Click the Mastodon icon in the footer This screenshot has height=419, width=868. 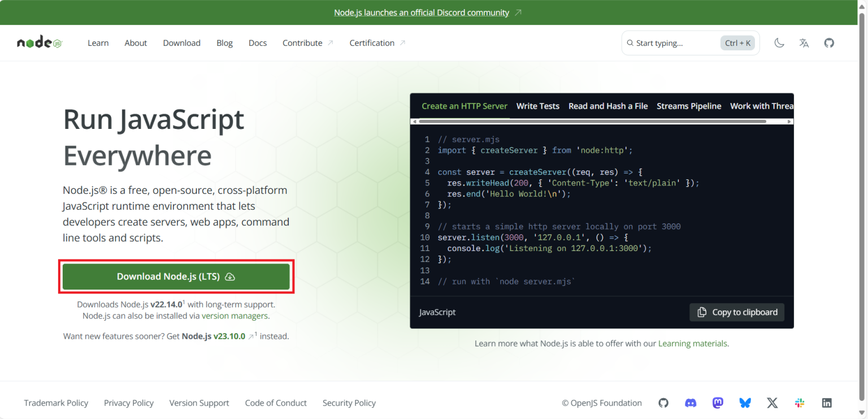718,403
